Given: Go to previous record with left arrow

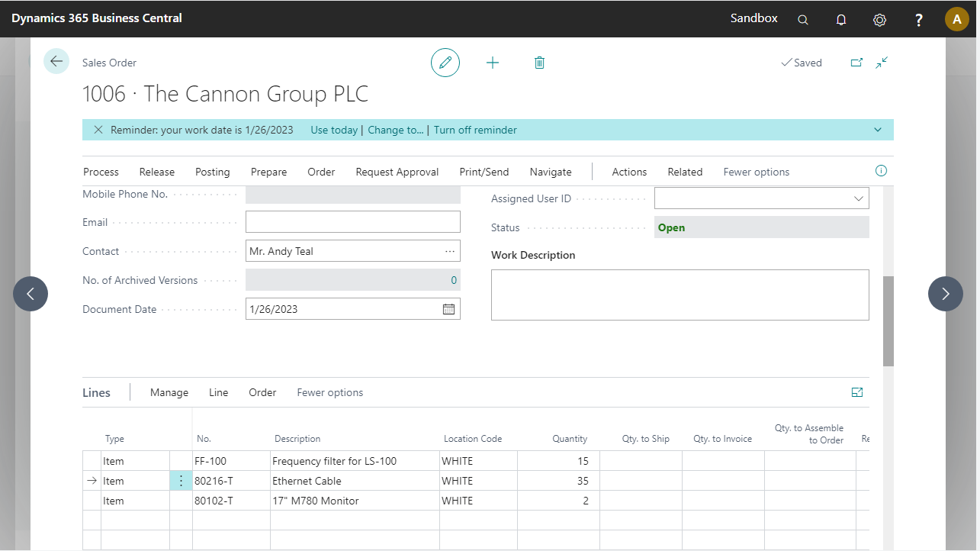Looking at the screenshot, I should 31,294.
